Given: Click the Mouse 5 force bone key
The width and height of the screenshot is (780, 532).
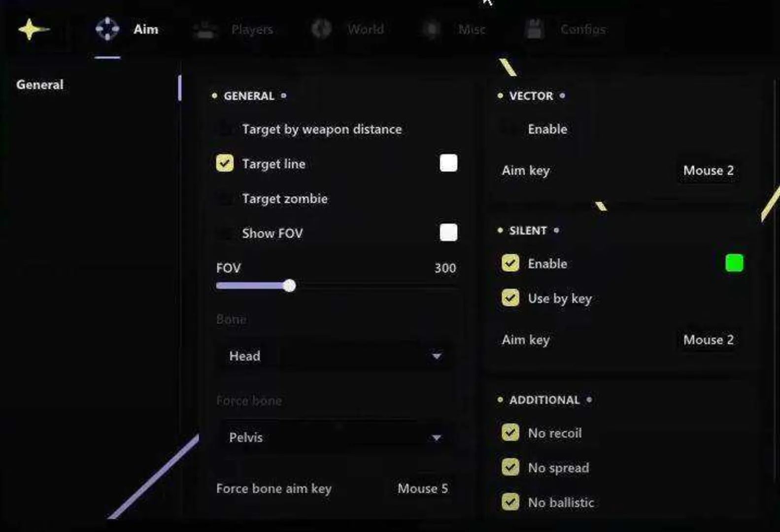Looking at the screenshot, I should [423, 489].
